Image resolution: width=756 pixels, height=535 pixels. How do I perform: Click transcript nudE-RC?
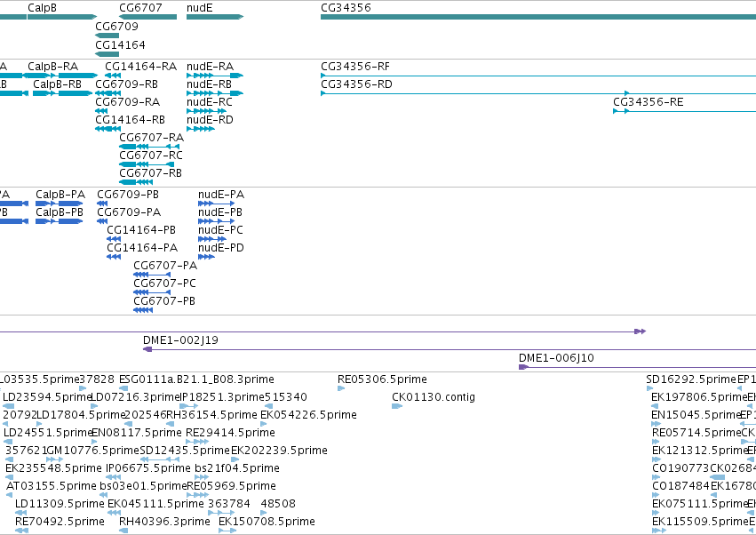pos(210,102)
